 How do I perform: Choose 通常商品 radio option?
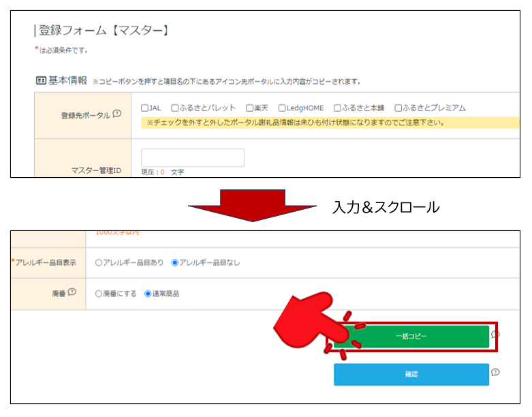click(x=148, y=294)
